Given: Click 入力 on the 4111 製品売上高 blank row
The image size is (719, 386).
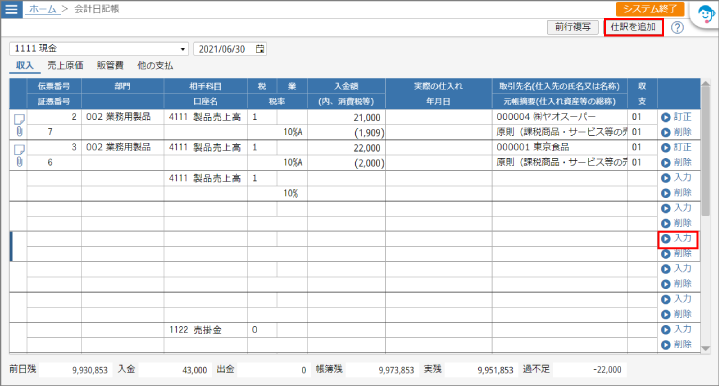Looking at the screenshot, I should tap(677, 177).
